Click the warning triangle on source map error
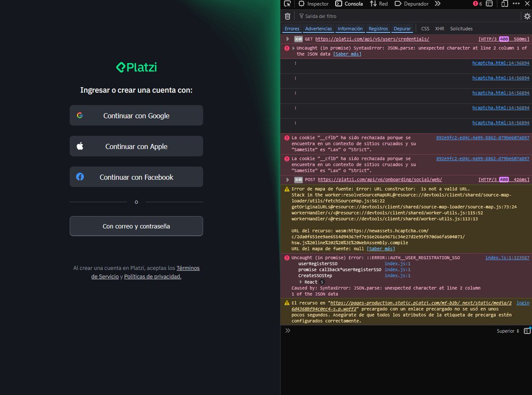This screenshot has height=395, width=532. pos(287,189)
